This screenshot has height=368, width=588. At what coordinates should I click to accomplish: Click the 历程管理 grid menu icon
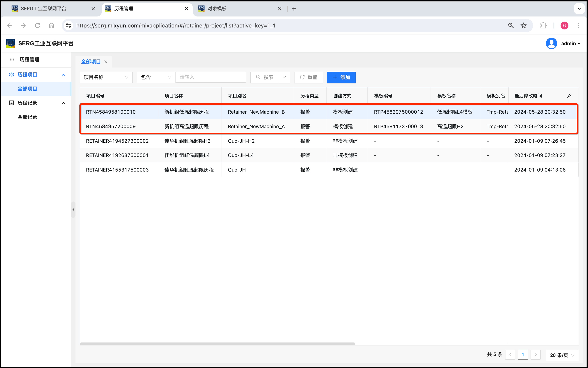(12, 59)
